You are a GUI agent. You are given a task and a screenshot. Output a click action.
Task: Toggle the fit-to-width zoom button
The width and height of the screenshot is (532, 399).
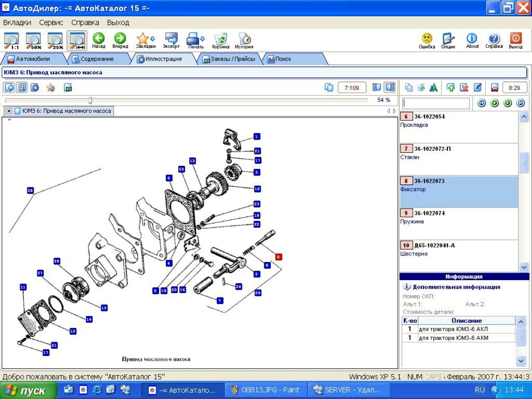tap(77, 40)
